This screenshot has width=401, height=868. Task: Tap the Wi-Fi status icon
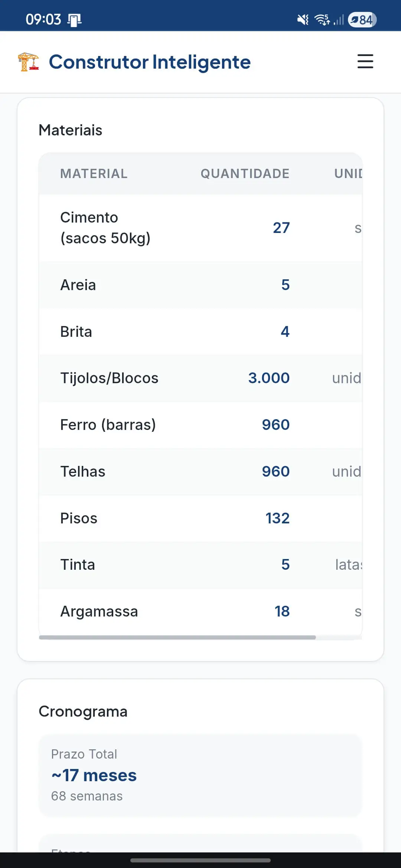pyautogui.click(x=322, y=19)
